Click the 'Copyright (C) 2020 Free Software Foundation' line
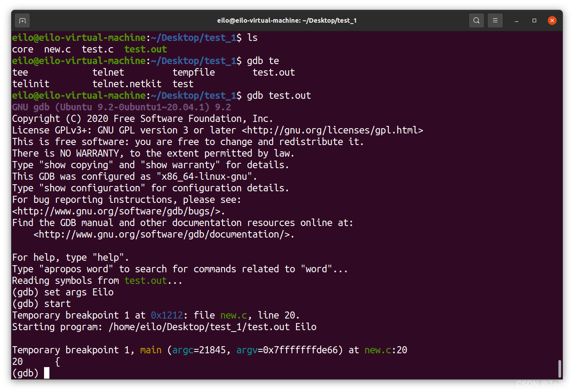574x392 pixels. click(x=142, y=119)
